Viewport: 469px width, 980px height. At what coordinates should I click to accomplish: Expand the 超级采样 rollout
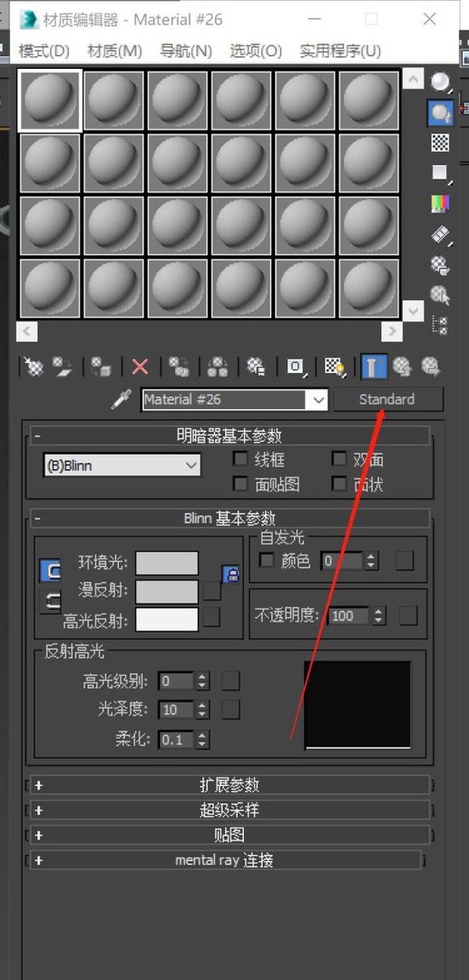coord(230,810)
